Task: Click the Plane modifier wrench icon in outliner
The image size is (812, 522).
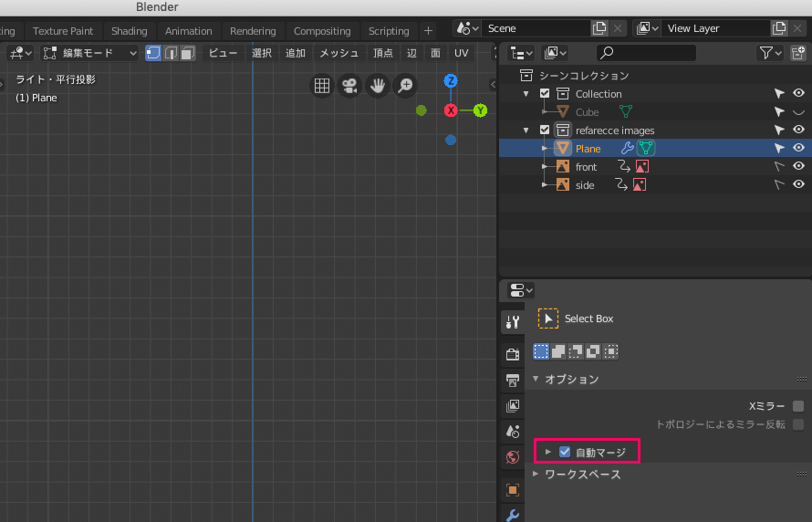Action: click(x=627, y=149)
